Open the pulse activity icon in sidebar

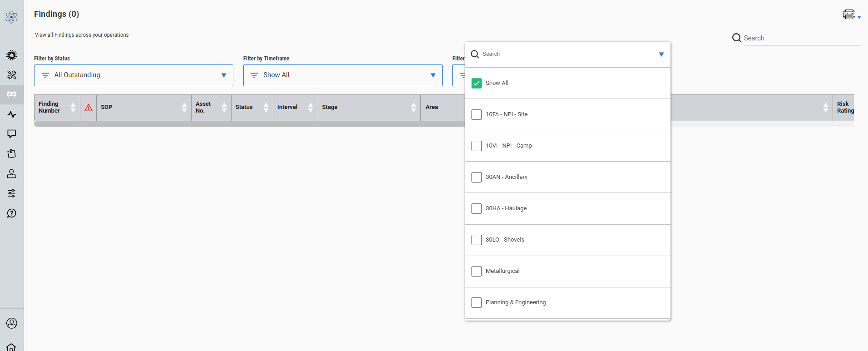pos(12,114)
